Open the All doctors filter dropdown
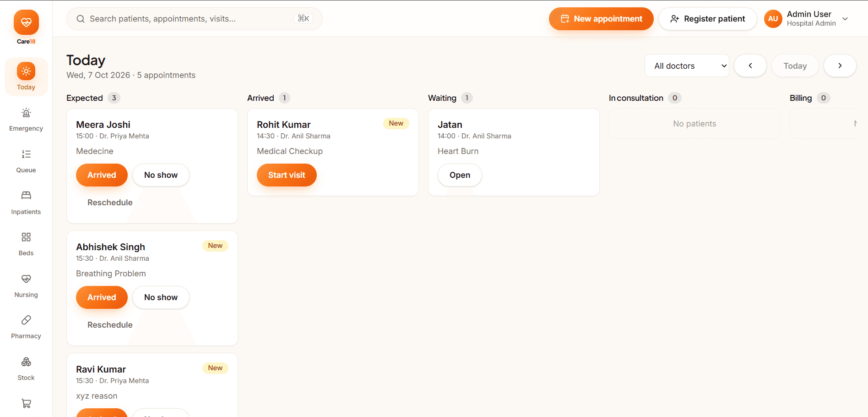This screenshot has height=417, width=868. [687, 66]
